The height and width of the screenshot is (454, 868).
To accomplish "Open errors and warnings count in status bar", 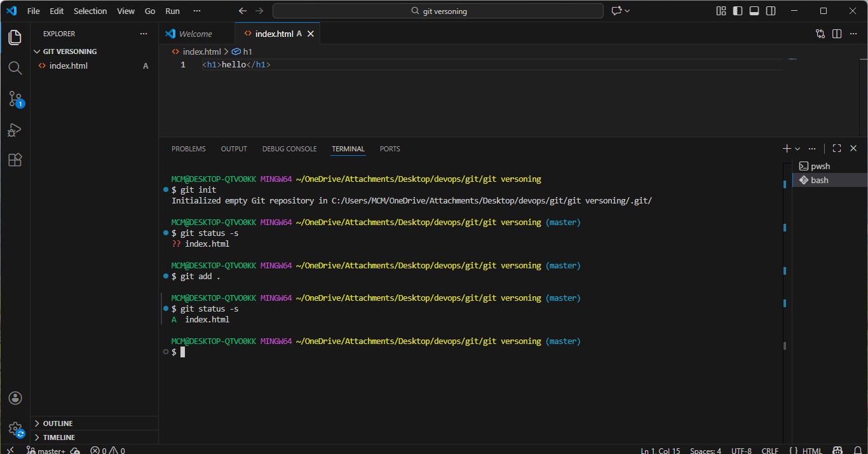I will coord(107,450).
